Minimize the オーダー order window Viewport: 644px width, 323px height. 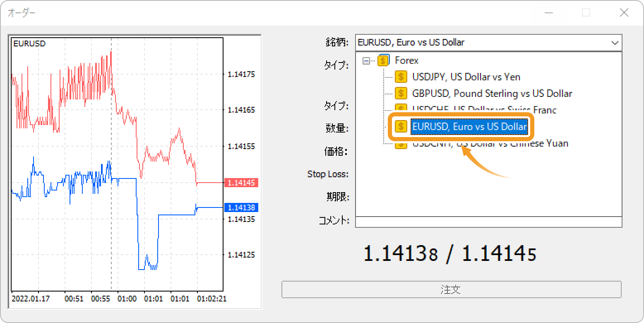pos(549,13)
